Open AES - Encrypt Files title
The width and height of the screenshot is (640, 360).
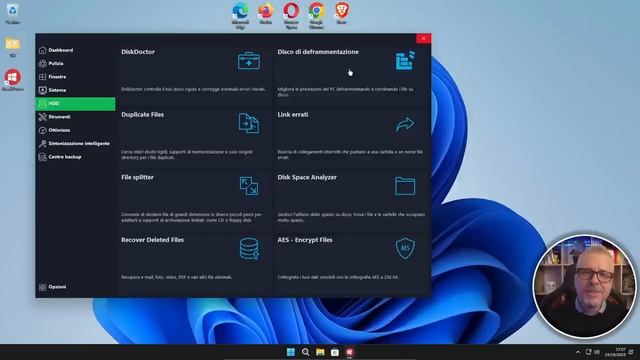(305, 240)
